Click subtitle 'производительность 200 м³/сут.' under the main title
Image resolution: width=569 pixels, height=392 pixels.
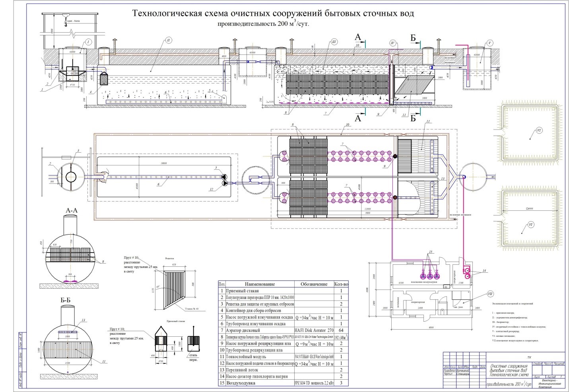coord(263,23)
